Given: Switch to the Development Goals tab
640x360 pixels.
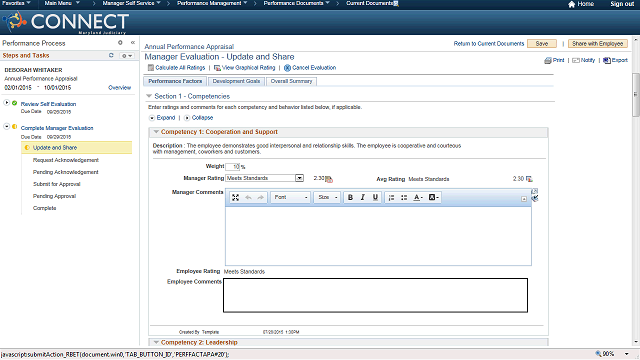Looking at the screenshot, I should click(x=236, y=81).
